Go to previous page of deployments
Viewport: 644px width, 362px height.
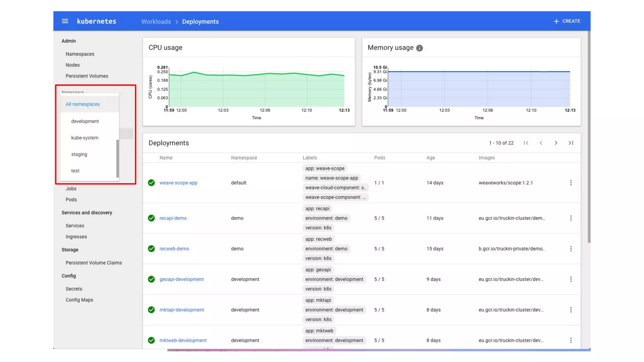tap(541, 143)
